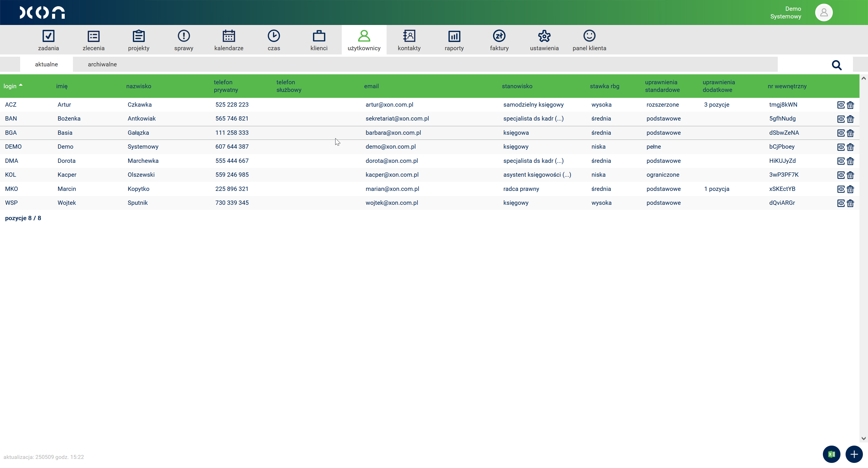Sort by uprawnienia standardowe column header
Screen dimensions: 868x468
662,86
